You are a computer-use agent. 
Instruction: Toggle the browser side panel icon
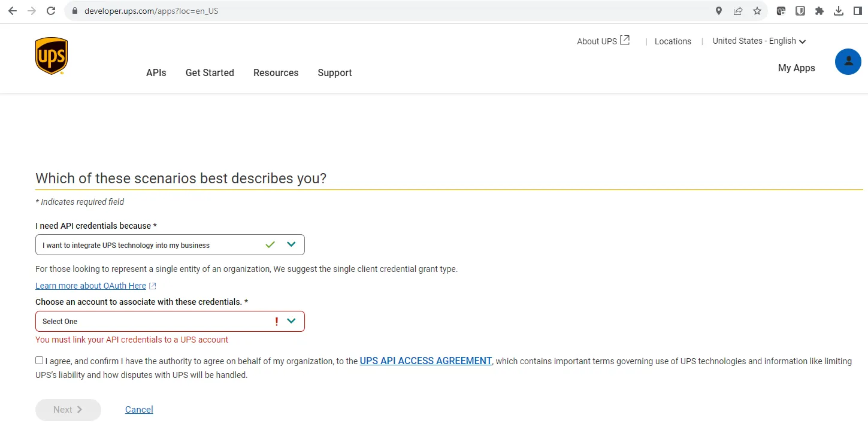point(858,11)
